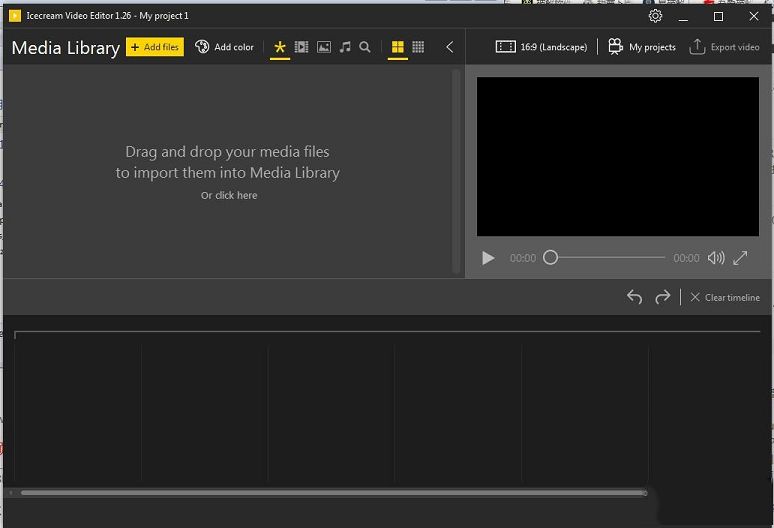This screenshot has width=774, height=528.
Task: Click the yellow Add files button
Action: 155,47
